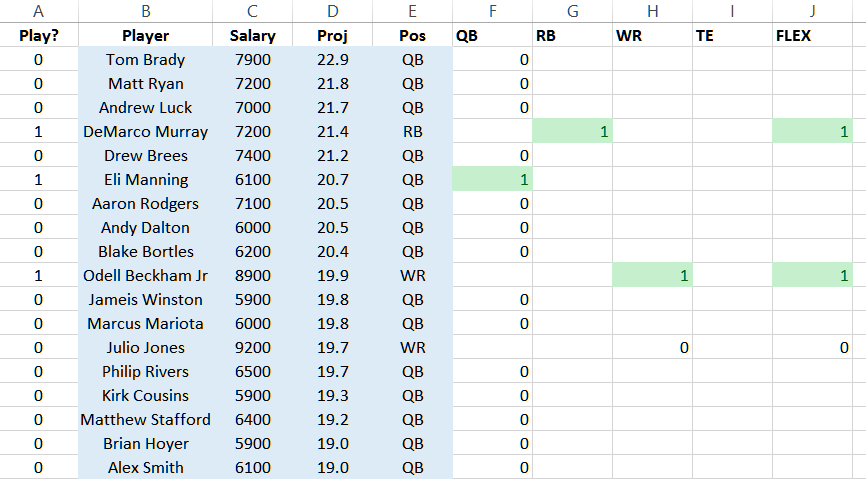Select the Aaron Rodgers cell

click(x=145, y=203)
